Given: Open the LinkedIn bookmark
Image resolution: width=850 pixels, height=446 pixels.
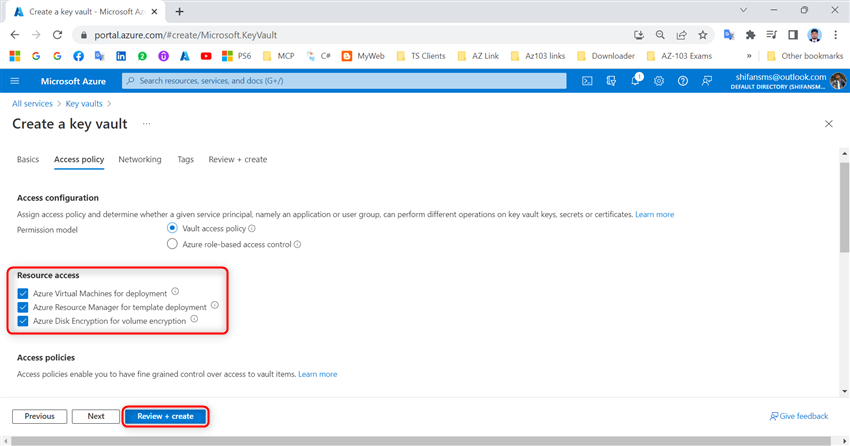Looking at the screenshot, I should click(x=121, y=56).
